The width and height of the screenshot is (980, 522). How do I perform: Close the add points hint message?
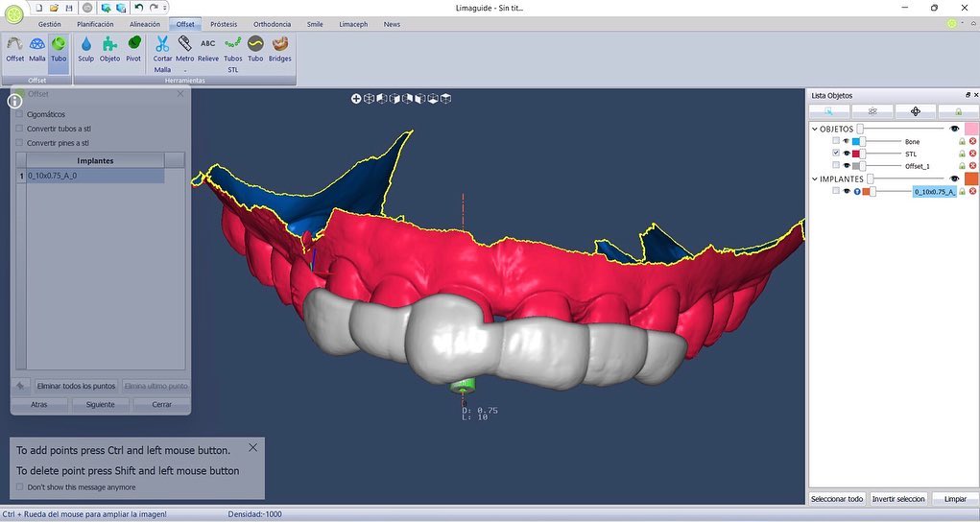(x=252, y=447)
